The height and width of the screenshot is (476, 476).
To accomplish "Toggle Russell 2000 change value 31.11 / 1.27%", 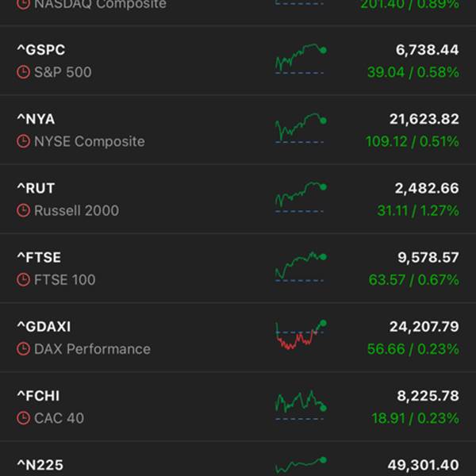I will point(417,210).
